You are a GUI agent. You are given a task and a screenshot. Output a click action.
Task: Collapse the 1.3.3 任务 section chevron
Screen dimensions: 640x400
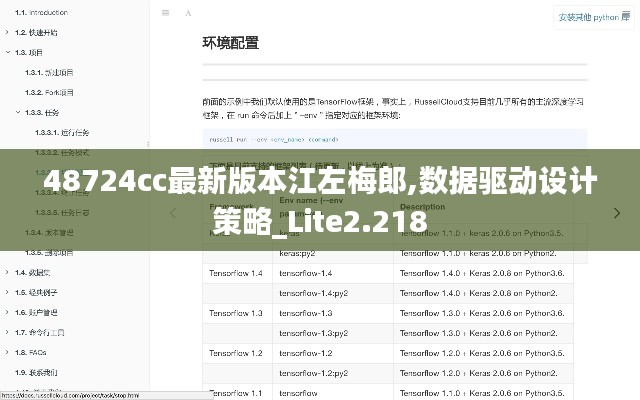click(x=18, y=112)
